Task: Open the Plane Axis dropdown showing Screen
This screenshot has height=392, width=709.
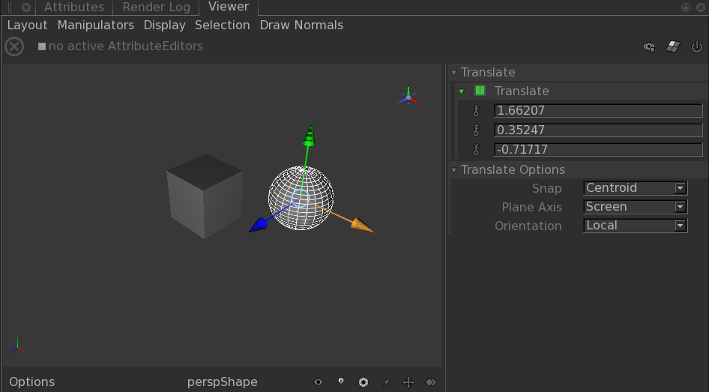Action: click(x=635, y=207)
